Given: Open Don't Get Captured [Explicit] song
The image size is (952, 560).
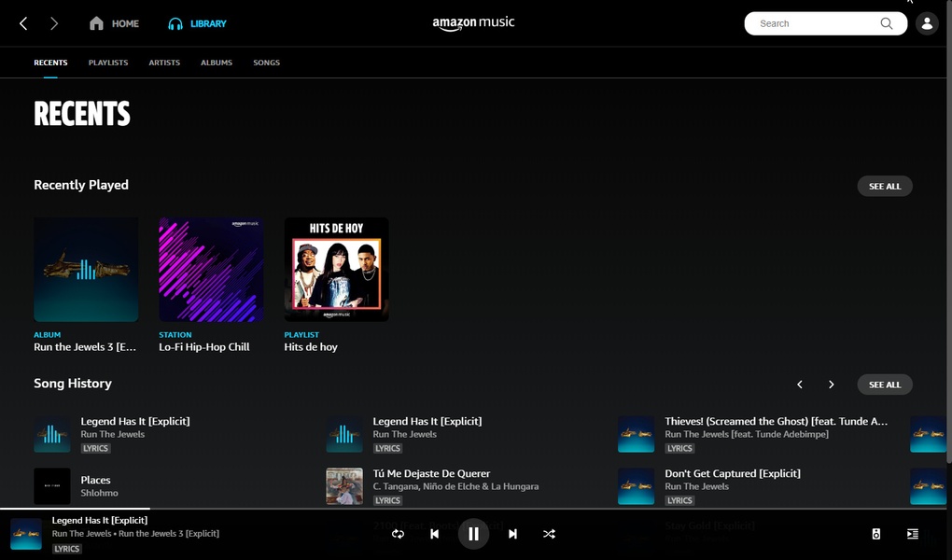Looking at the screenshot, I should coord(733,473).
